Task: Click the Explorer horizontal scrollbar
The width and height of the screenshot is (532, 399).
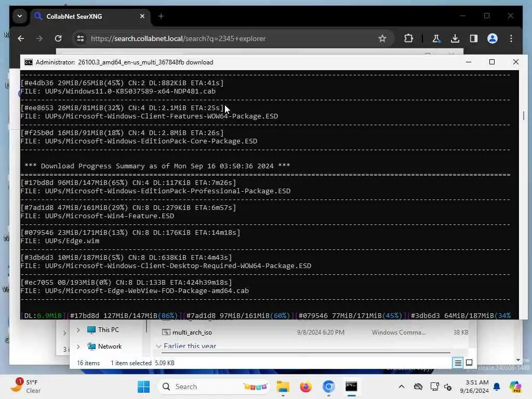Action: pos(306,353)
